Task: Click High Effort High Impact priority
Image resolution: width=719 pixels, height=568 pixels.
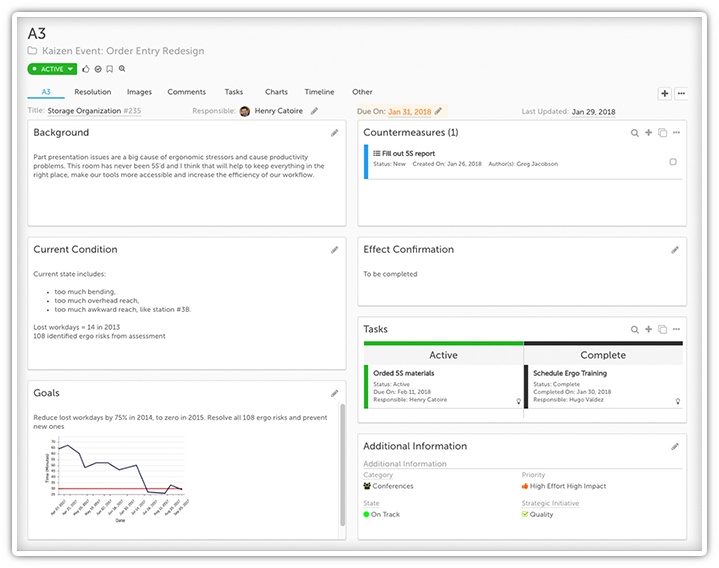Action: [568, 486]
